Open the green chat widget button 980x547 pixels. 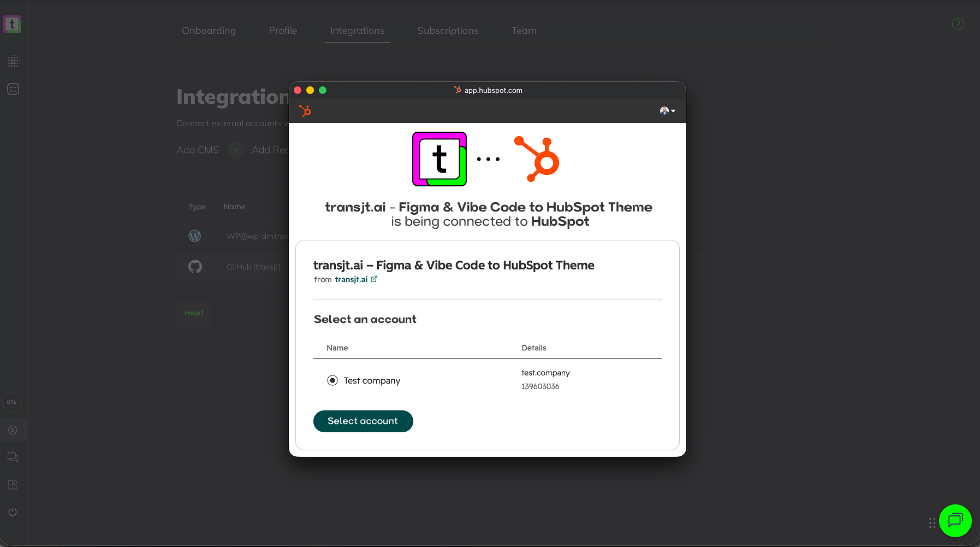[x=955, y=521]
